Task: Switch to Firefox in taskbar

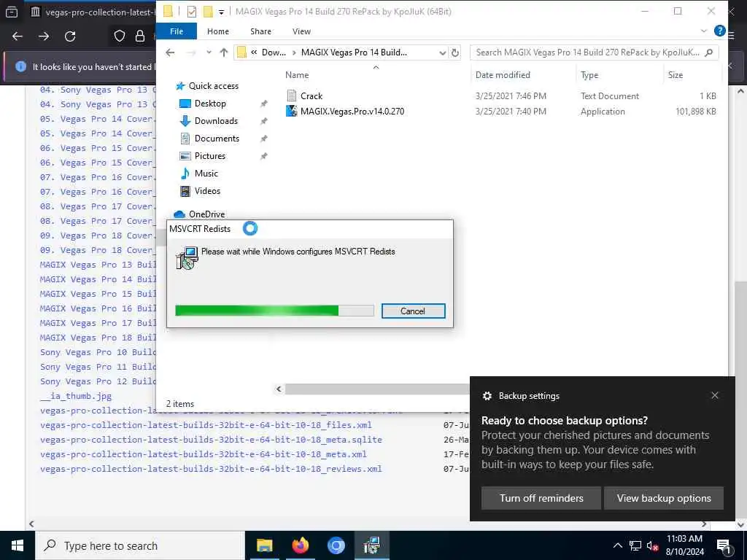Action: coord(300,545)
